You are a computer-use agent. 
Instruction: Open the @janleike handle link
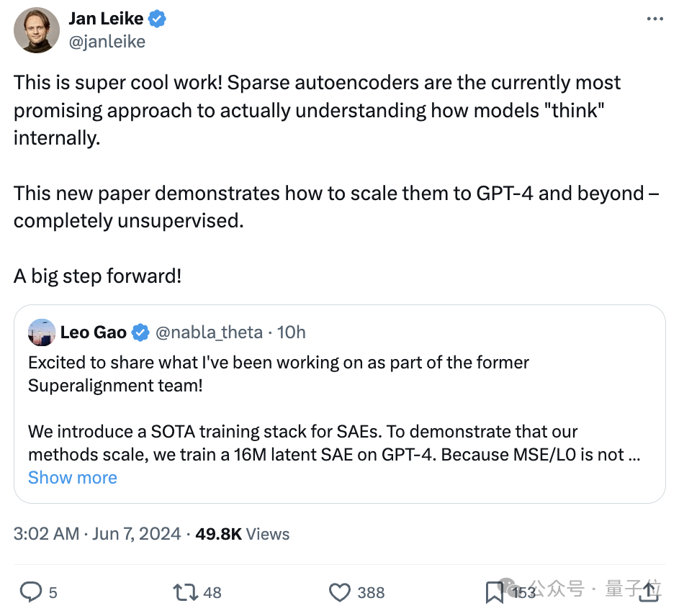(107, 42)
